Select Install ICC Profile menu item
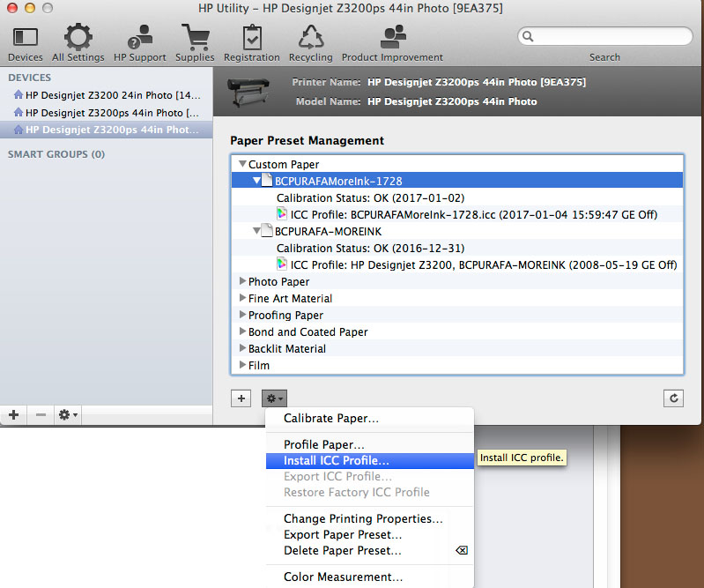The width and height of the screenshot is (704, 588). coord(337,461)
